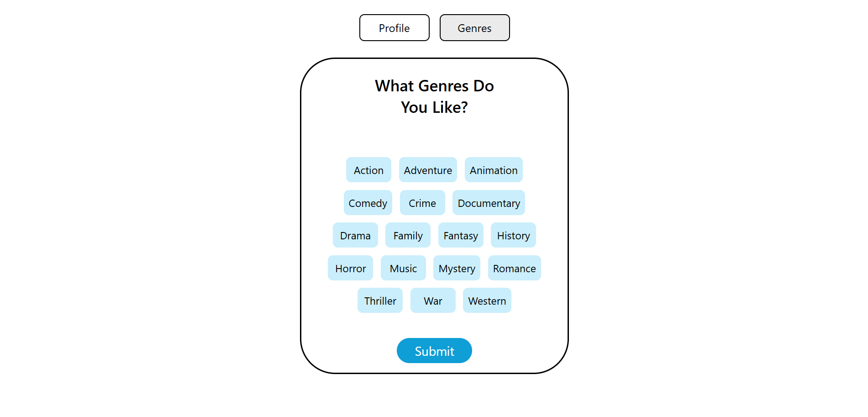The width and height of the screenshot is (868, 417).
Task: Toggle the Thriller genre
Action: (x=380, y=301)
